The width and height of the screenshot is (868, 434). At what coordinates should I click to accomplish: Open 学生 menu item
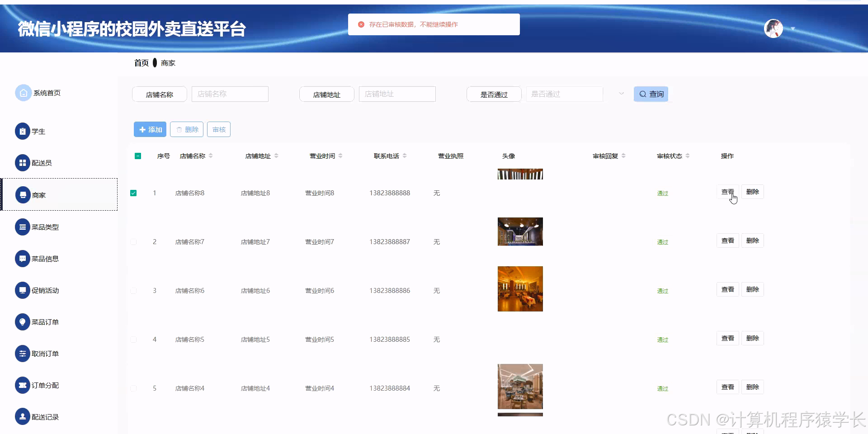(38, 131)
